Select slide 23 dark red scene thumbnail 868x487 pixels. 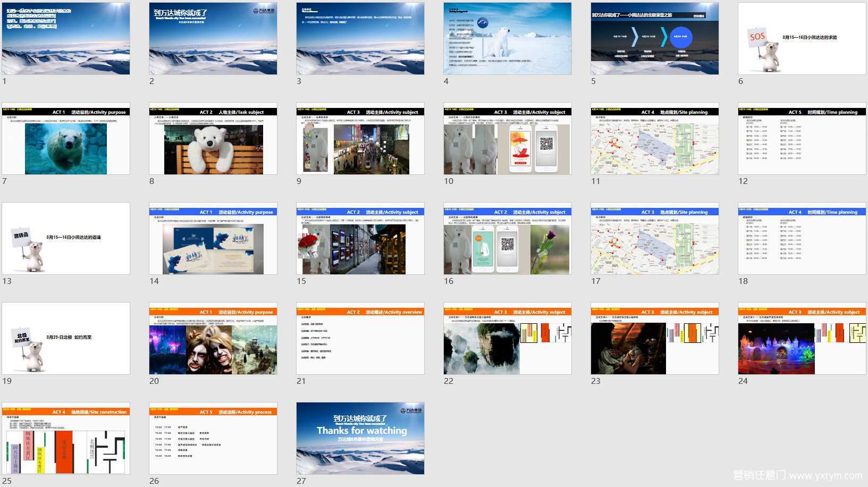655,338
